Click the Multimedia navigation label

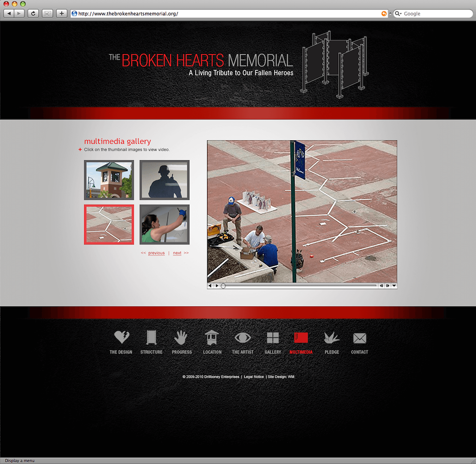[x=301, y=352]
